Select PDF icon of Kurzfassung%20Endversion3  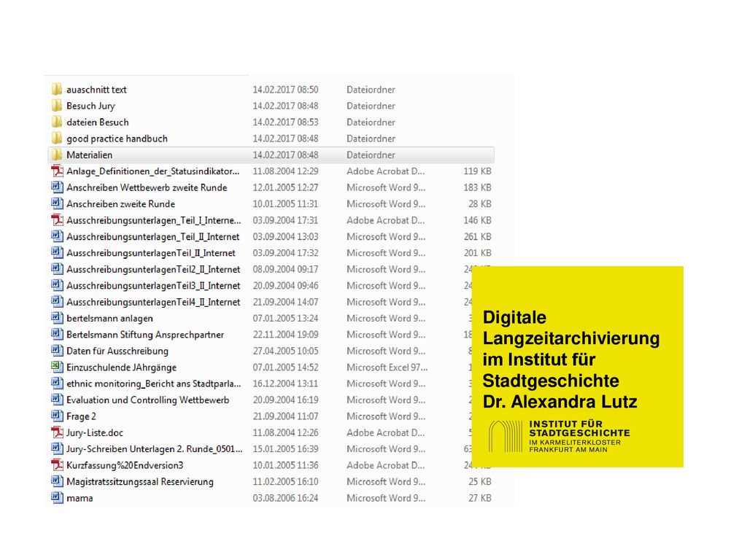[57, 465]
